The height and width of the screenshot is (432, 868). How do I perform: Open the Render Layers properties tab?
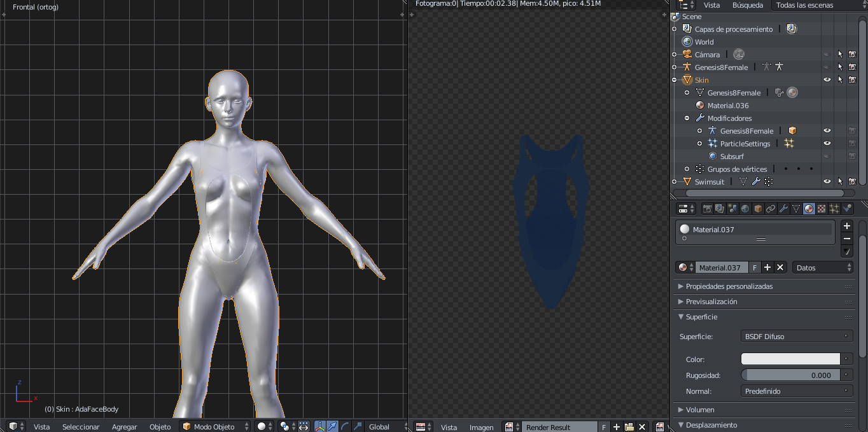click(720, 209)
